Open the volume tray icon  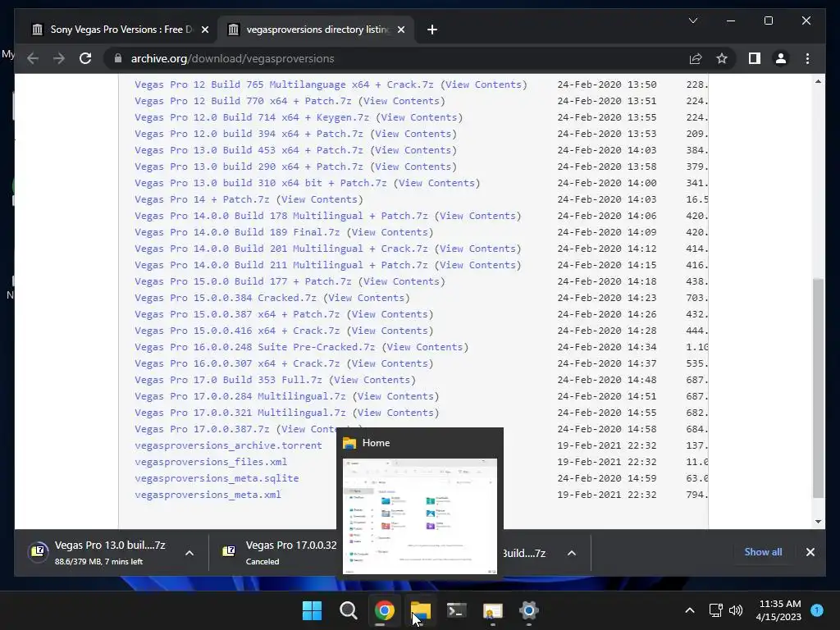tap(736, 610)
